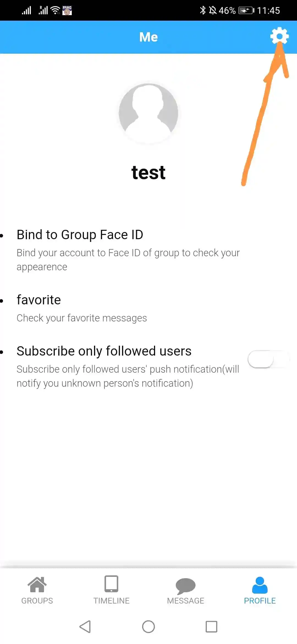
Task: Tap the battery indicator in status bar
Action: 246,10
